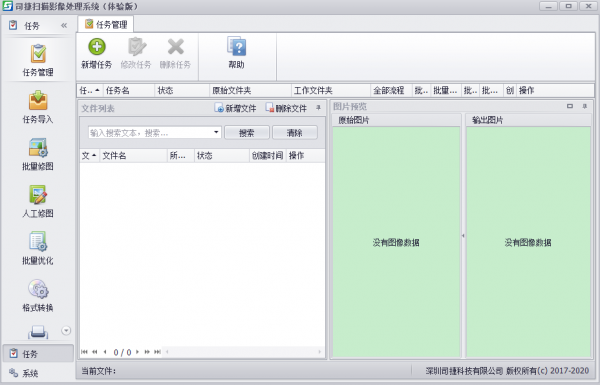Screen dimensions: 600x385
Task: Go to last page in pager
Action: coord(157,352)
